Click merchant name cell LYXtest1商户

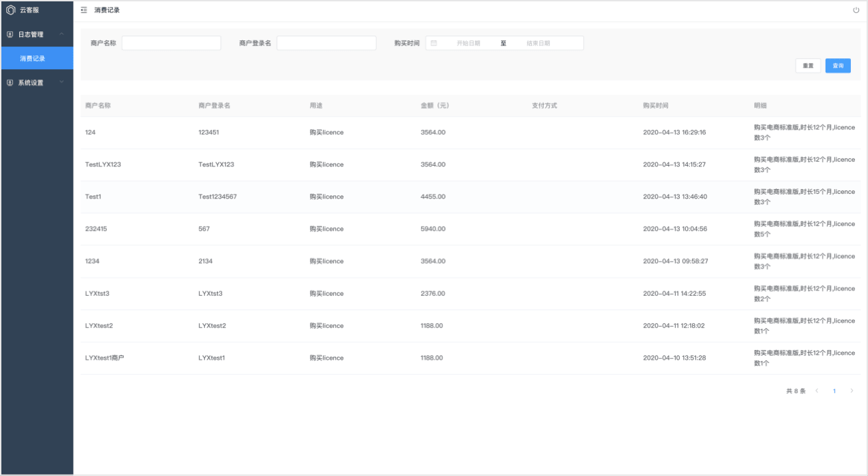[105, 358]
